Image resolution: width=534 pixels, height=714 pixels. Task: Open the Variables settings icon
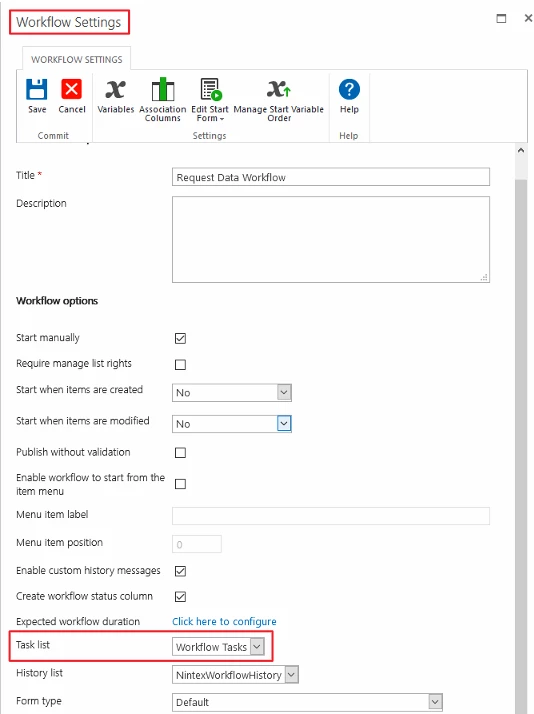pos(115,89)
